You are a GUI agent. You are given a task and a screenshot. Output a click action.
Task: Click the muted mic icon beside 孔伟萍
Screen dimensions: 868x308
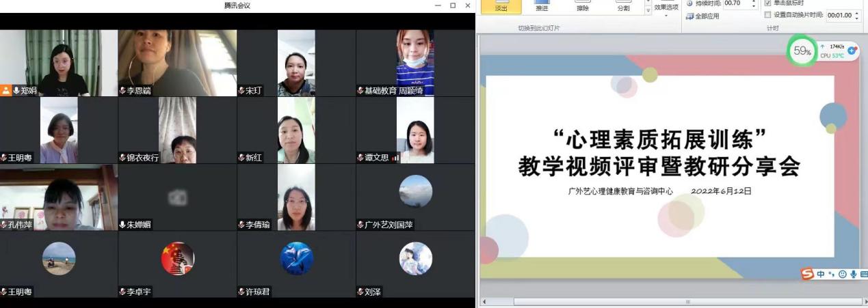point(4,225)
